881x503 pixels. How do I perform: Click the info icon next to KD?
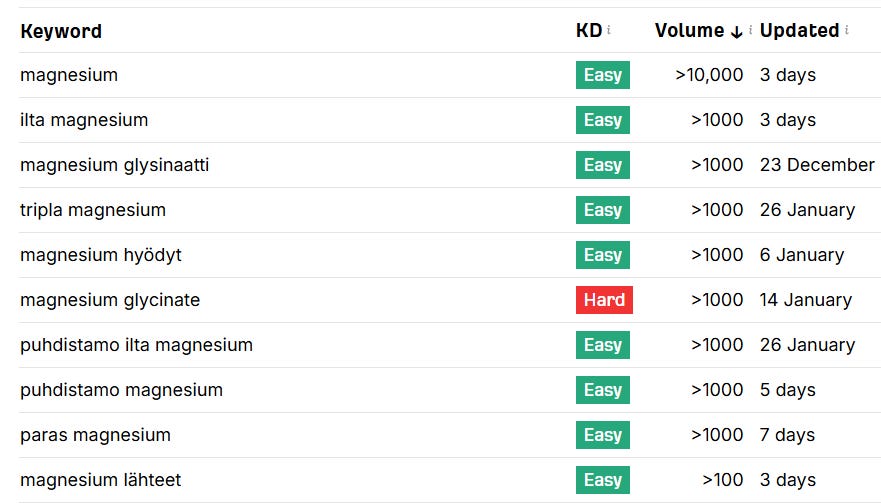[x=609, y=30]
